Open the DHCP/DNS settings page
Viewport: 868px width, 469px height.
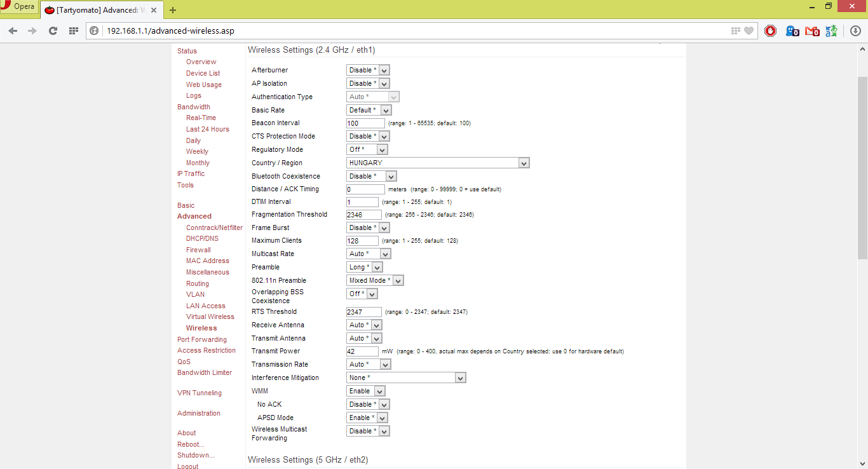coord(202,238)
